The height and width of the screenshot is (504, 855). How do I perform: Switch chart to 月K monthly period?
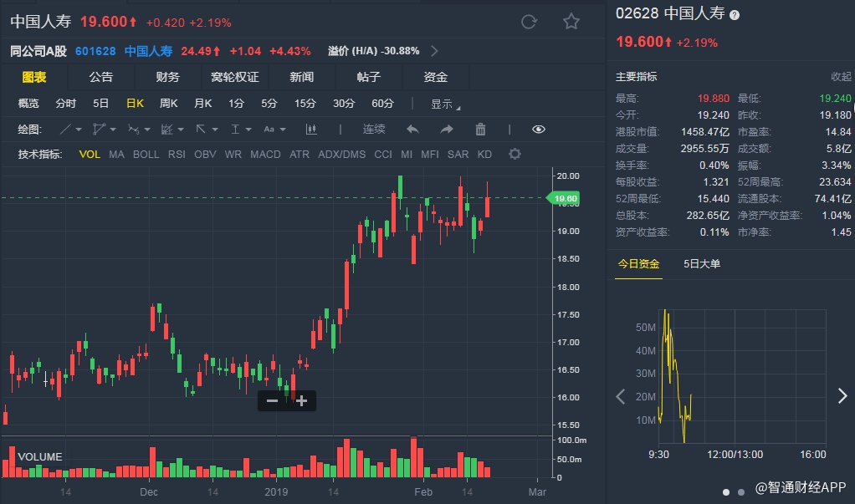coord(202,104)
